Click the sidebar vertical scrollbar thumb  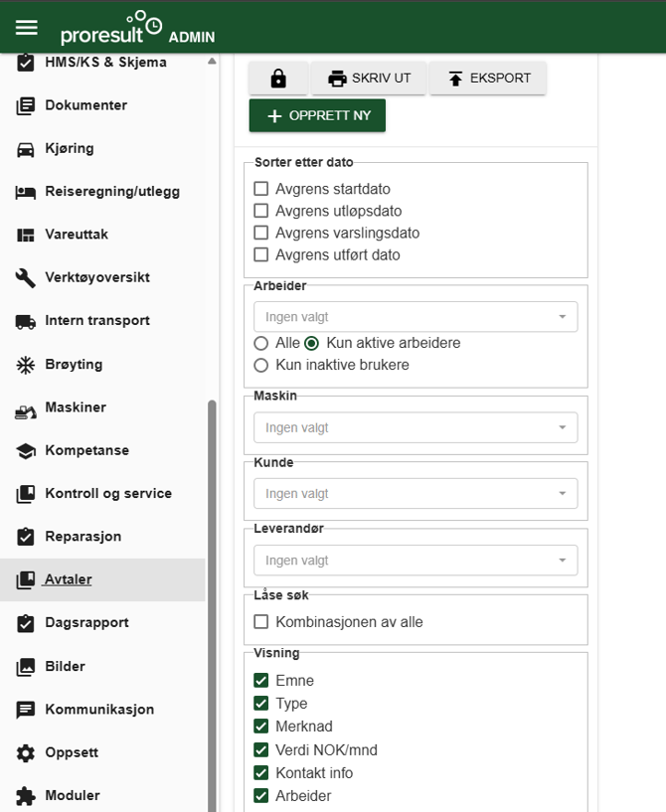click(212, 606)
